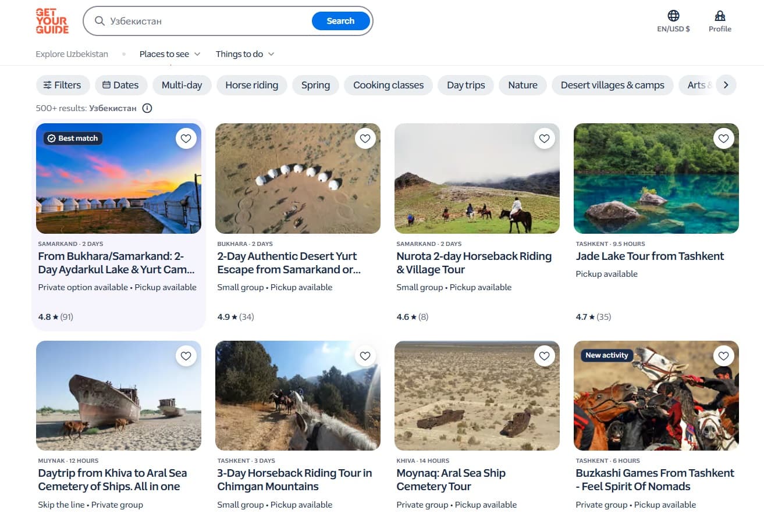Choose the Spring filter chip
Viewport: 764px width, 532px height.
tap(316, 85)
